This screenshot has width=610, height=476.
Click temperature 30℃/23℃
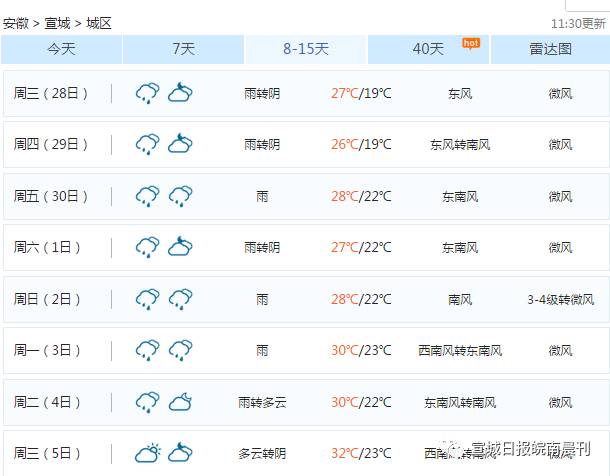[361, 350]
